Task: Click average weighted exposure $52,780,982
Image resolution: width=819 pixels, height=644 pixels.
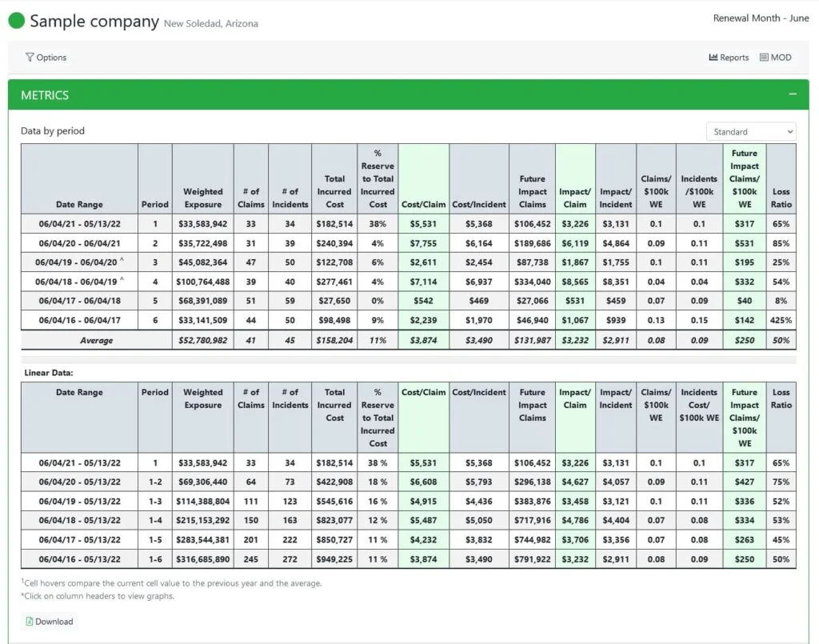Action: click(202, 341)
